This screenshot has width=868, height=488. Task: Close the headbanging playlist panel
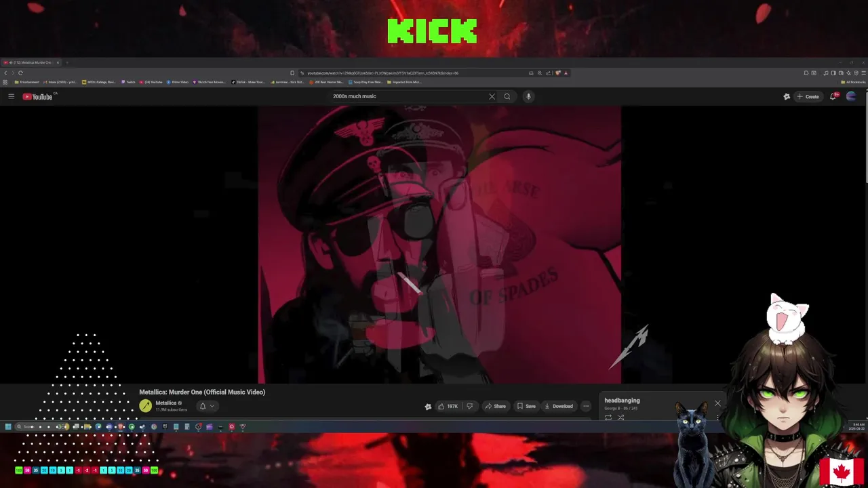pyautogui.click(x=717, y=403)
